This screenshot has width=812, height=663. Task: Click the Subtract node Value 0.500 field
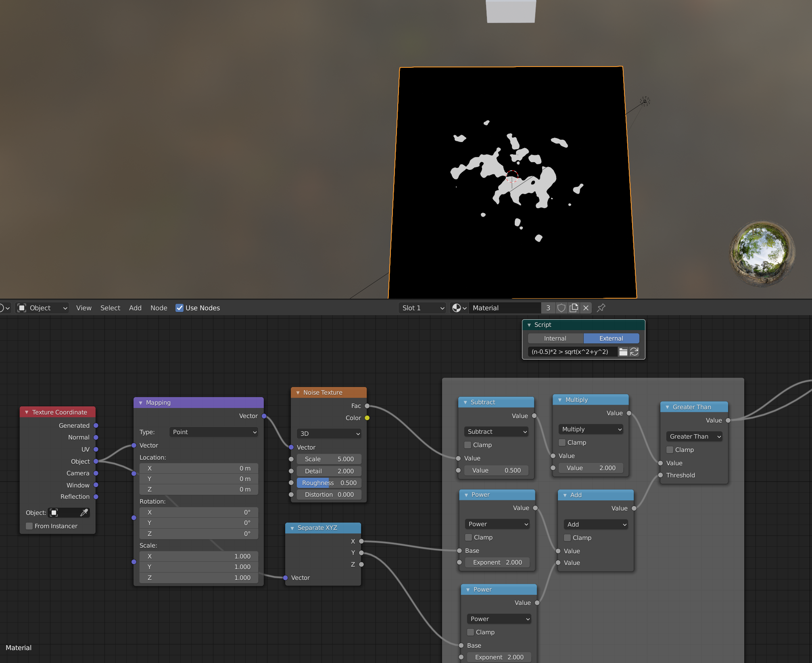(x=496, y=470)
